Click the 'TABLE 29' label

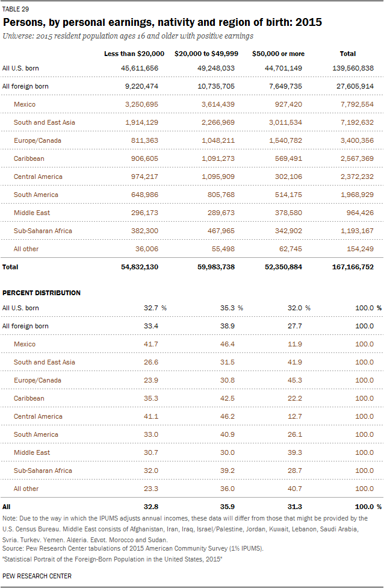pos(16,9)
